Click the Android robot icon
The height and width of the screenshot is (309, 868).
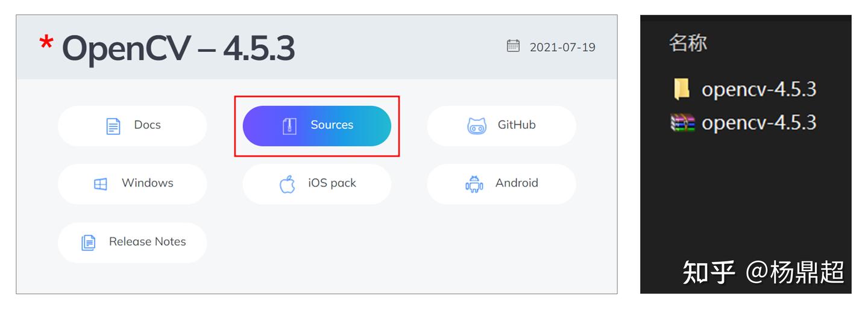(474, 184)
